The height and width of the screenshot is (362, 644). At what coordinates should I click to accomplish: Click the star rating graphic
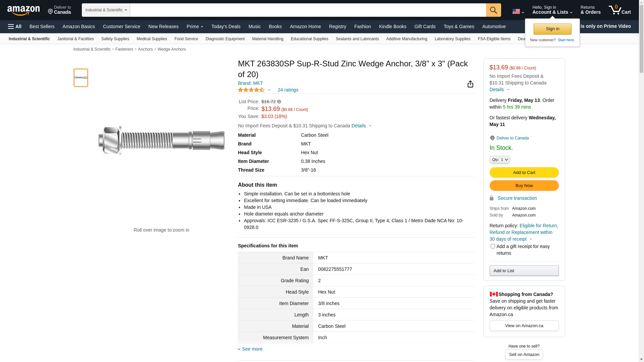click(x=251, y=90)
